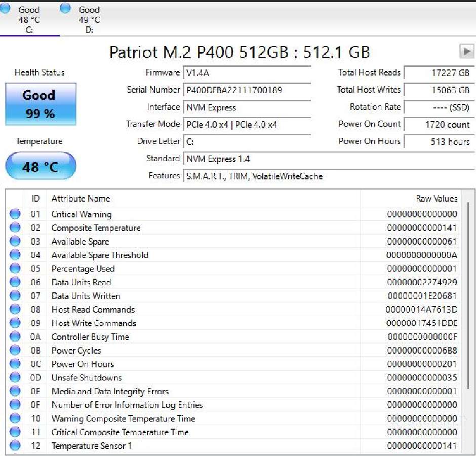
Task: Select the C: drive status indicator
Action: pyautogui.click(x=5, y=8)
